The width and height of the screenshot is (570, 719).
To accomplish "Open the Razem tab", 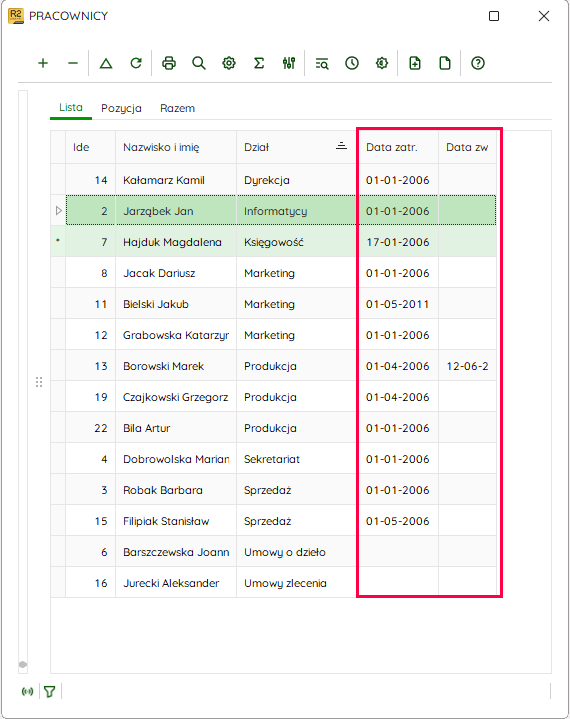I will click(x=177, y=108).
